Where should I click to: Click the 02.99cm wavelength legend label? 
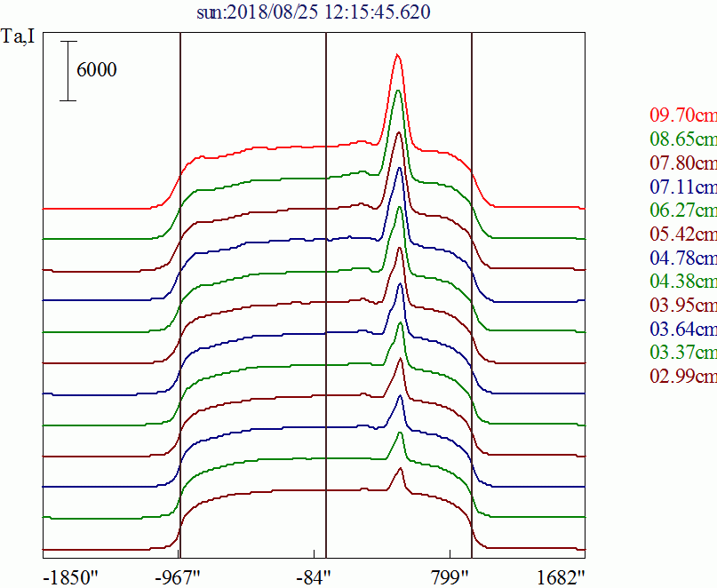[x=683, y=376]
